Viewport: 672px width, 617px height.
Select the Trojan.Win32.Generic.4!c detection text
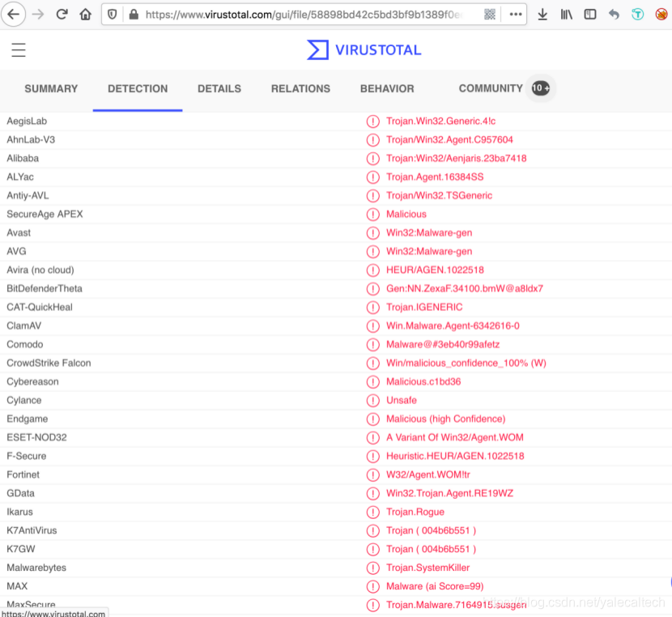[x=440, y=121]
